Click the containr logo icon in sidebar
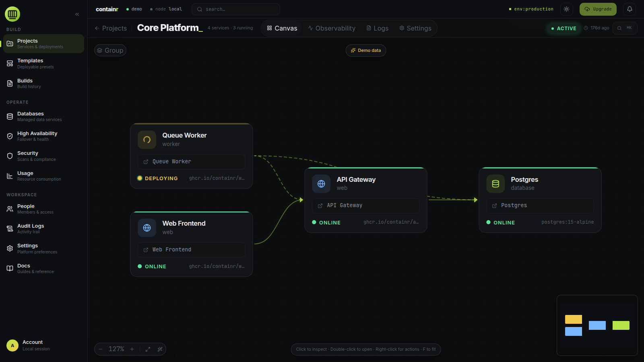This screenshot has height=362, width=644. tap(12, 14)
